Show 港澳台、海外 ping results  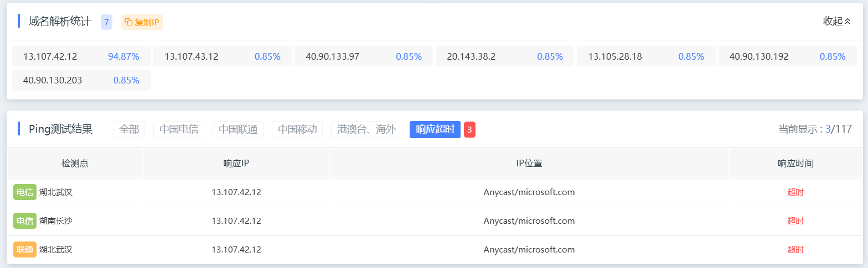coord(366,129)
